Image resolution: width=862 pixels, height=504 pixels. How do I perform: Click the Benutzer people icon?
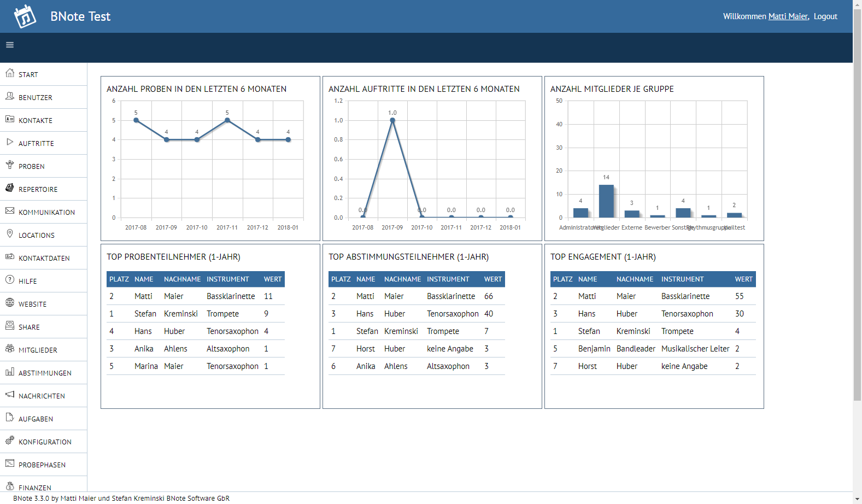click(10, 96)
